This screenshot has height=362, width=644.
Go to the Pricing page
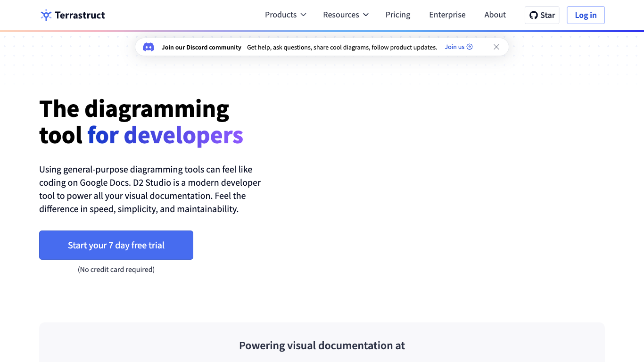(x=398, y=15)
